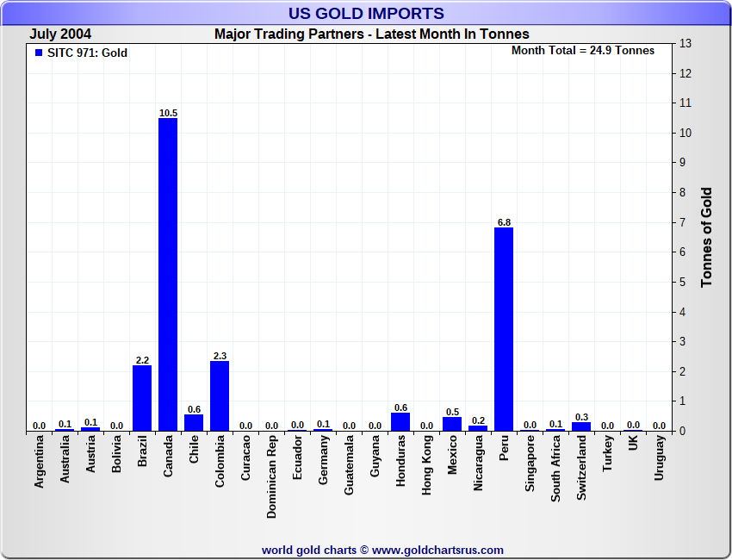
Task: Click the 6.8 value label above Peru
Action: (x=504, y=222)
